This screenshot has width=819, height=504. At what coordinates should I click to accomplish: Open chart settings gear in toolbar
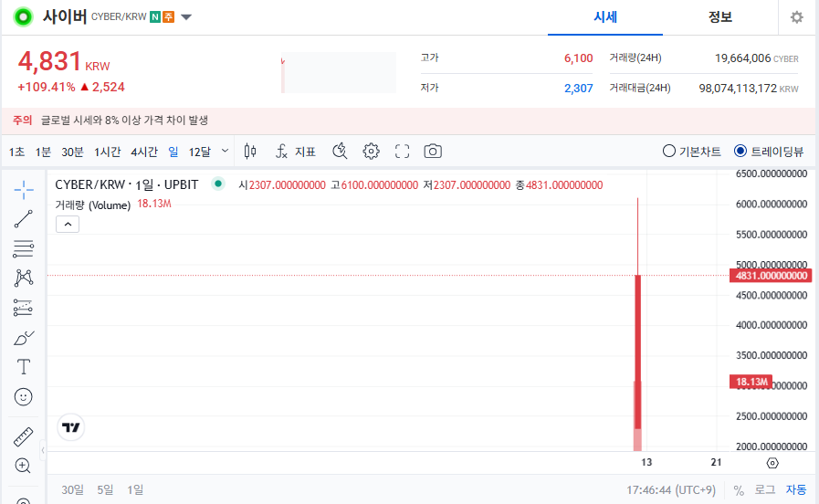pyautogui.click(x=371, y=152)
